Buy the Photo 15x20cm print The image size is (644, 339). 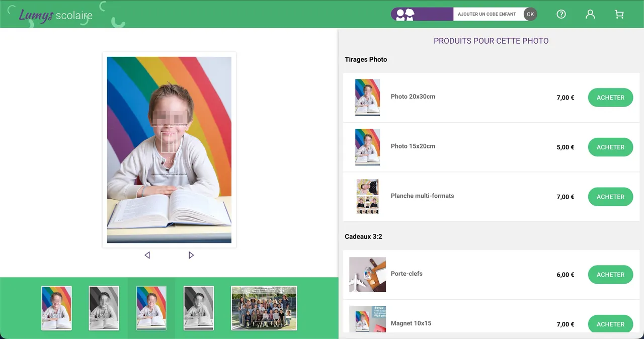coord(610,147)
